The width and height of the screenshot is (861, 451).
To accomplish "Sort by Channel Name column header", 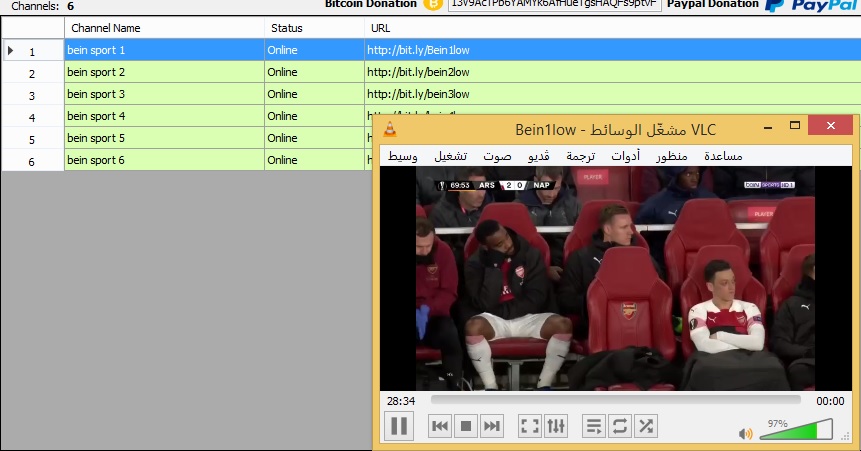I will click(x=164, y=28).
